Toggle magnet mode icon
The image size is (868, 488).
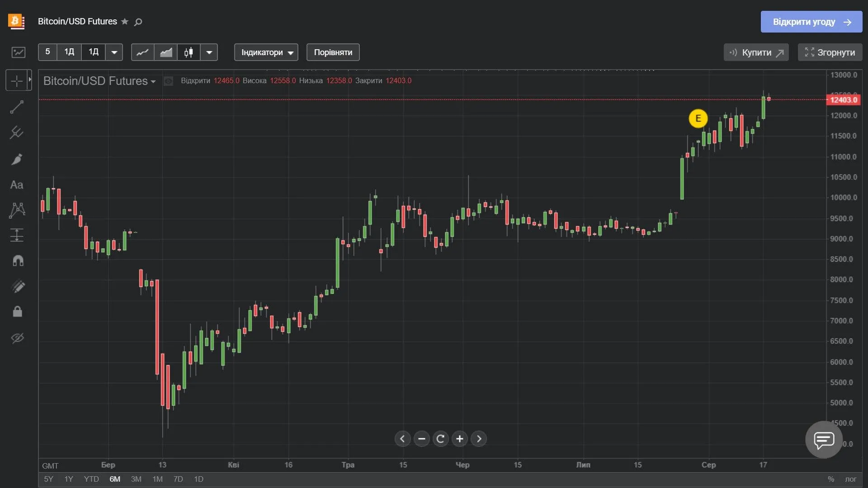(x=18, y=261)
